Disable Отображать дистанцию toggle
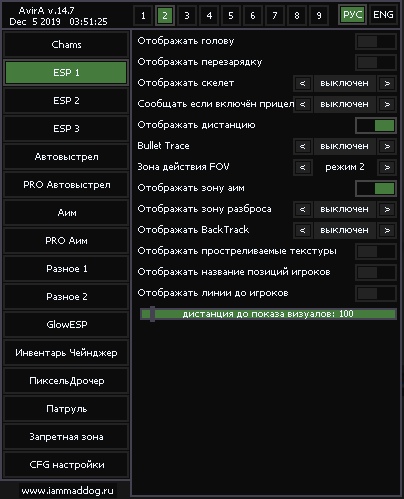The image size is (404, 499). pos(376,125)
